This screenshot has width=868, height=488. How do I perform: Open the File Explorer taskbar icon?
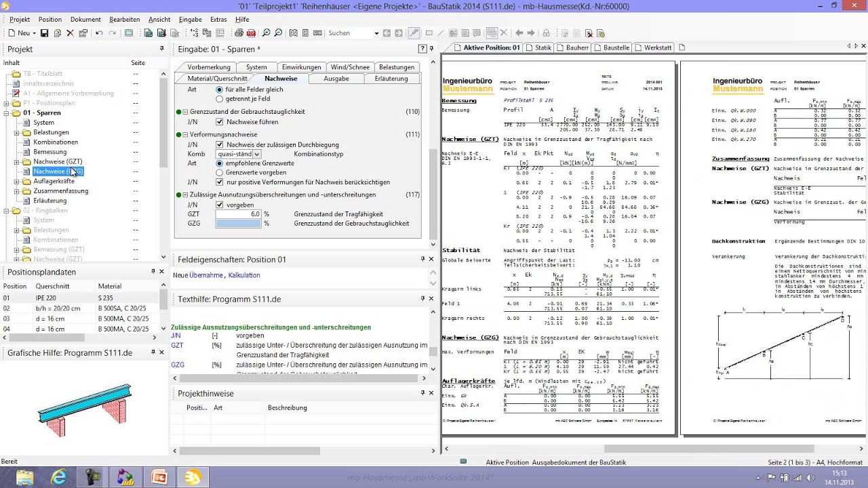pos(24,476)
